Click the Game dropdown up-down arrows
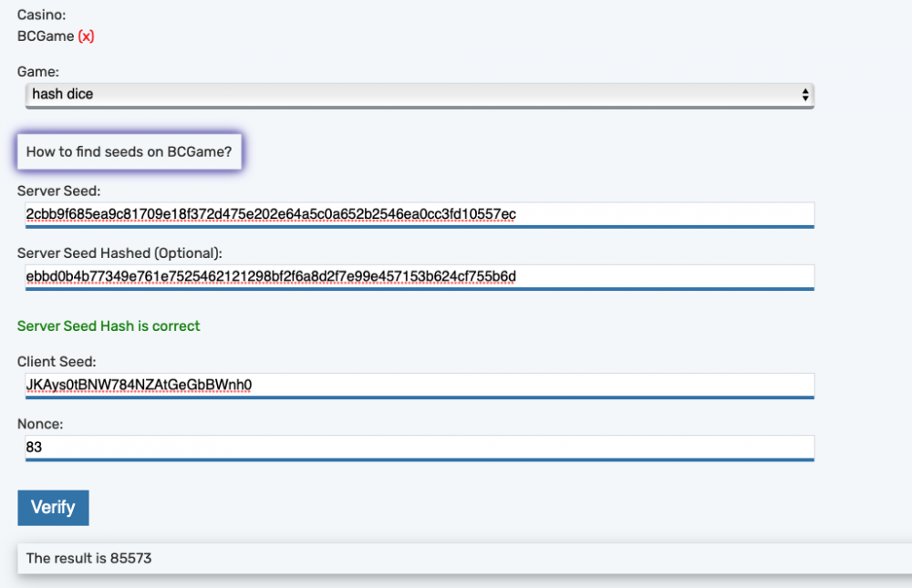 (x=804, y=94)
